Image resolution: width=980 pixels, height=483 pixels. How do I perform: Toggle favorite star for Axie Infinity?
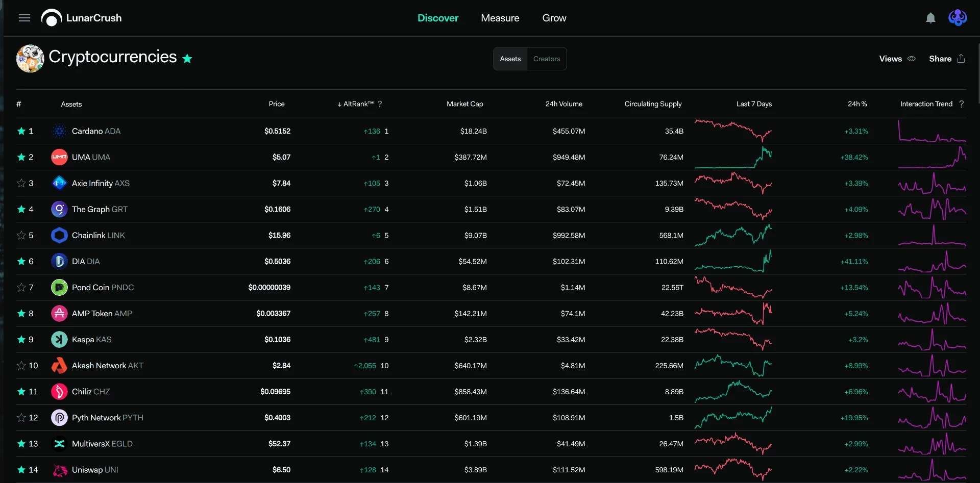tap(21, 183)
